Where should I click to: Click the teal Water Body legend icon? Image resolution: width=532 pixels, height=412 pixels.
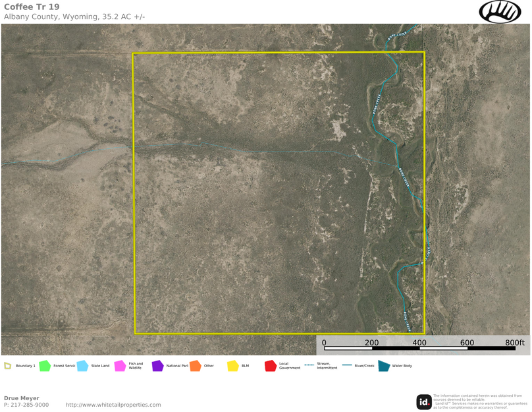pos(383,366)
